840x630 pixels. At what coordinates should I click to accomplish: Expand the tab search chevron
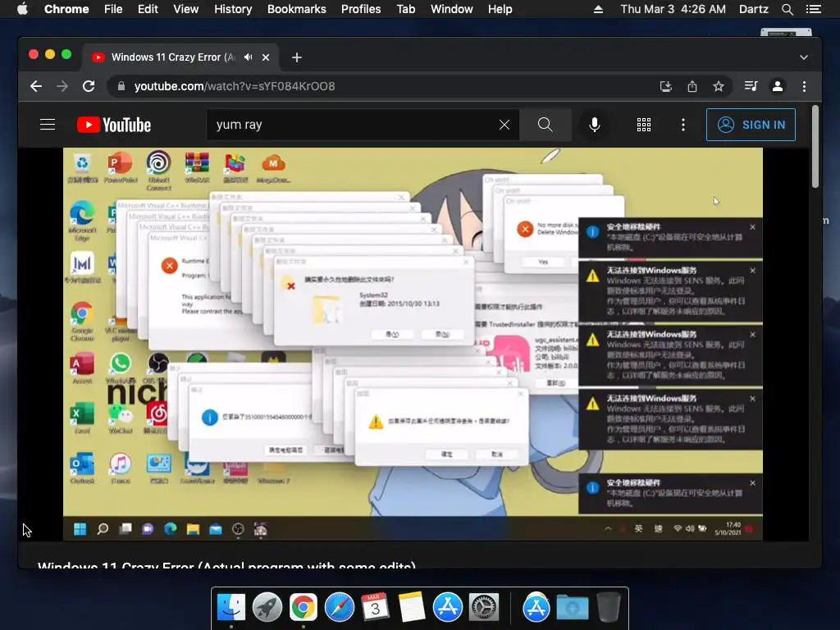tap(804, 57)
